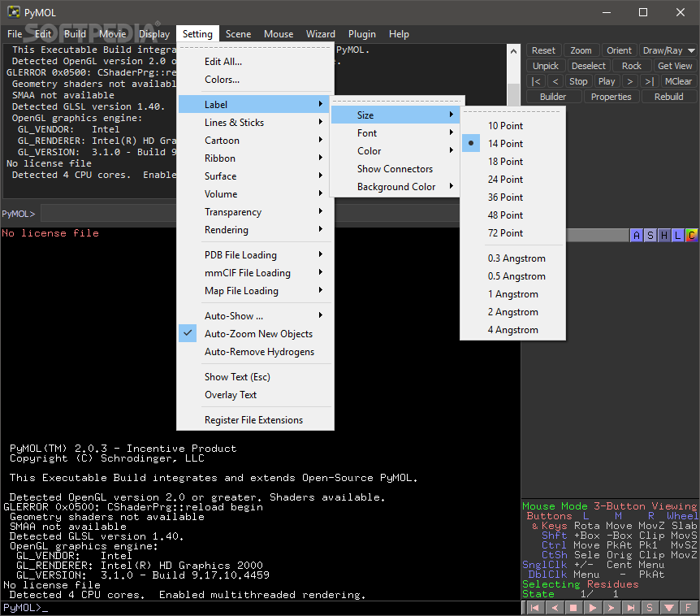Open the File menu
Screen dimensions: 700x616
[x=15, y=34]
